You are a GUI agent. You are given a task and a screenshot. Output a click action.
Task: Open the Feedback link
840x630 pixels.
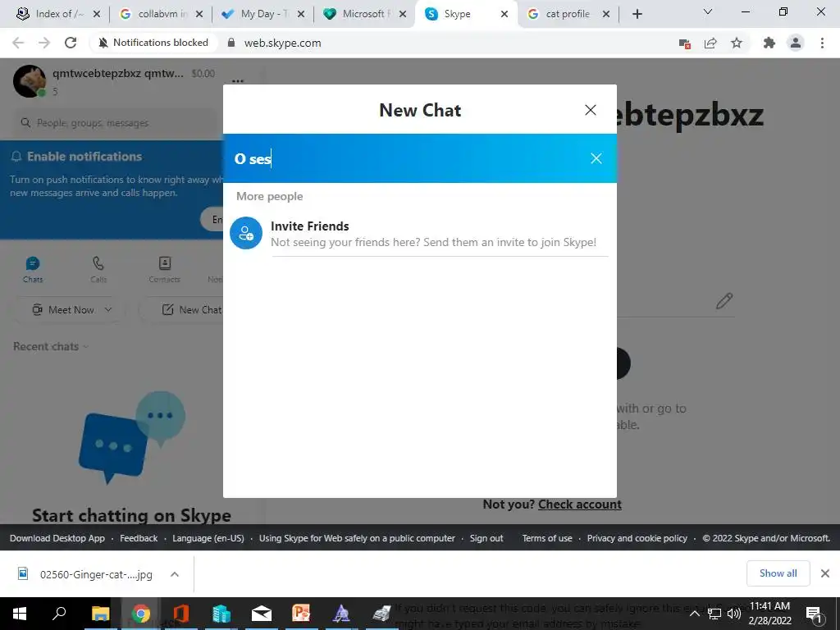(139, 538)
